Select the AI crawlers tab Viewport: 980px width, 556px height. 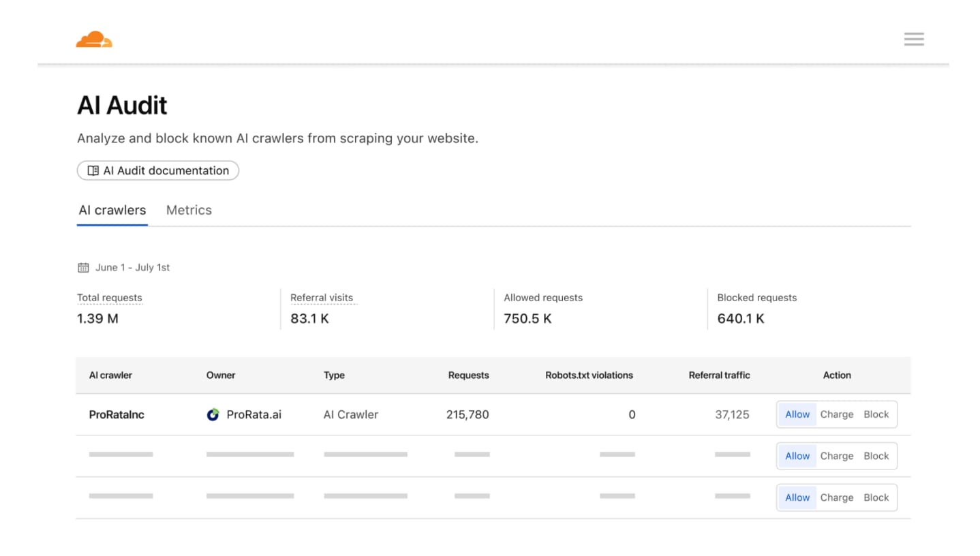point(112,210)
